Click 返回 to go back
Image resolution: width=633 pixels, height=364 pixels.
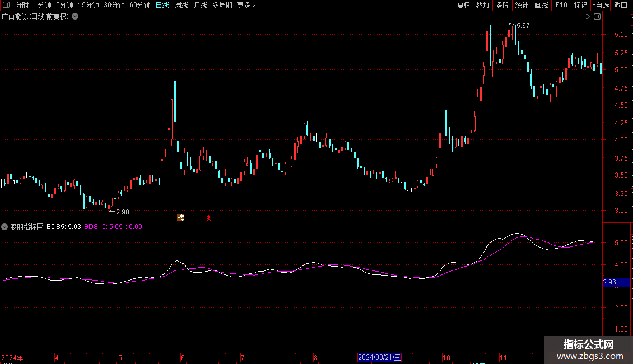click(x=621, y=5)
